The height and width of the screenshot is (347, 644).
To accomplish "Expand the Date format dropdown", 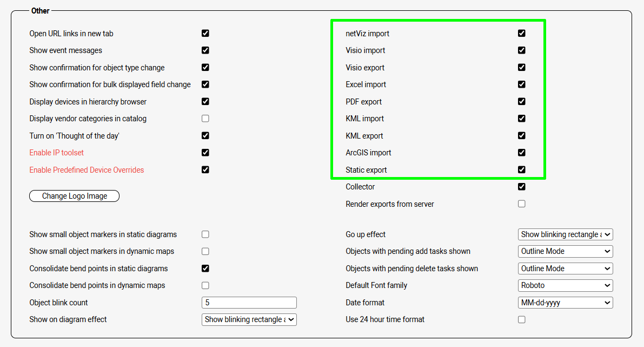I will coord(565,303).
